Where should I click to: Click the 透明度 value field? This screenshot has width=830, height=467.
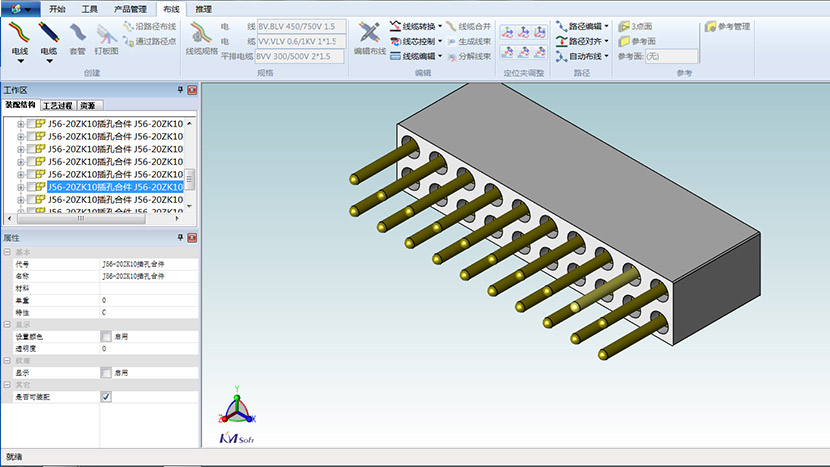pyautogui.click(x=140, y=349)
